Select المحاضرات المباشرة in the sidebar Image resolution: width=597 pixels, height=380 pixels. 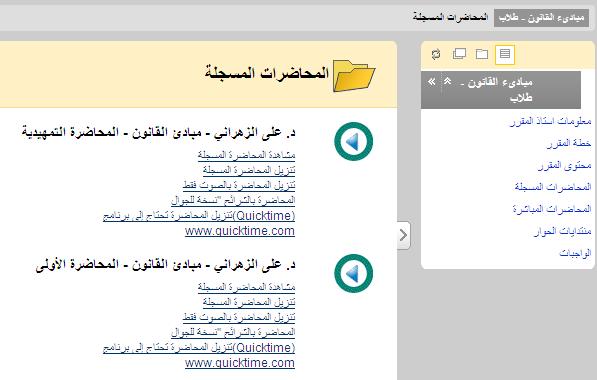tap(552, 209)
